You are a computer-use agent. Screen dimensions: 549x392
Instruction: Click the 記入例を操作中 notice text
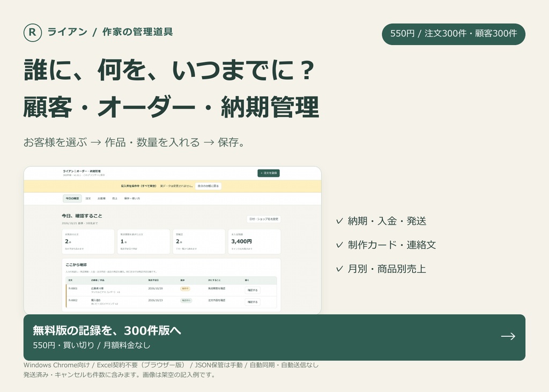point(138,186)
